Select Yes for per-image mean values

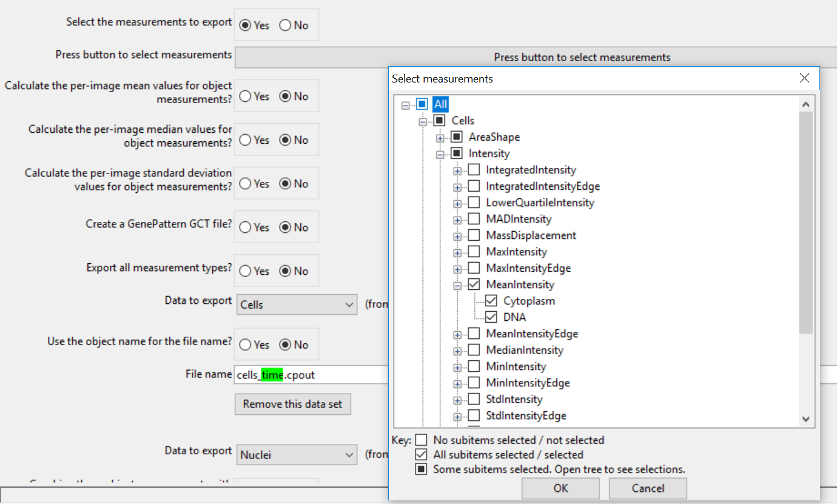[x=246, y=96]
